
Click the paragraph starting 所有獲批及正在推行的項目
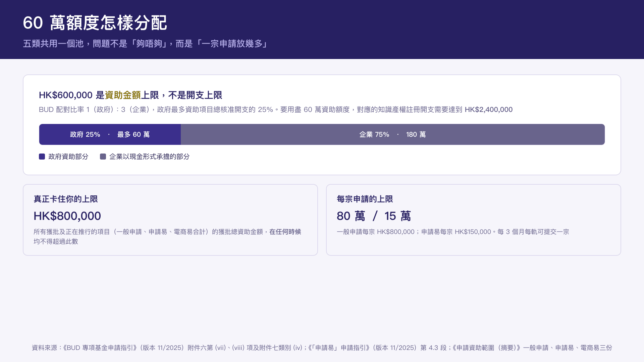pos(167,237)
